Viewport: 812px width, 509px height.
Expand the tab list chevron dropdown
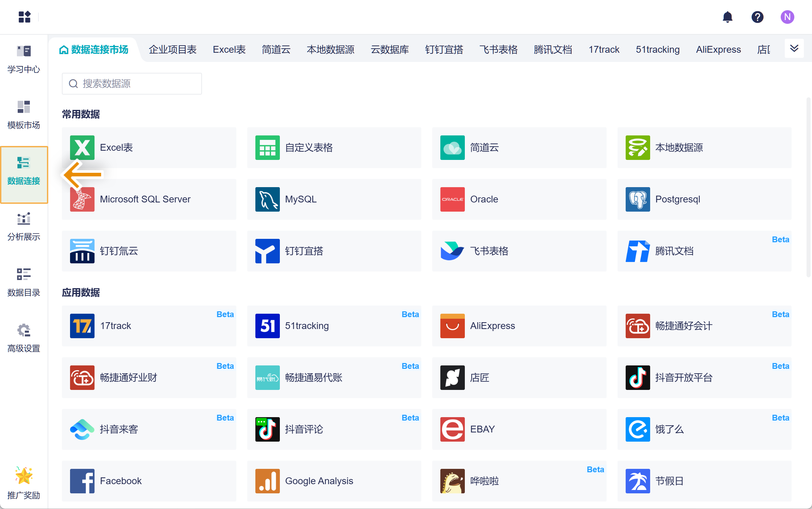click(x=794, y=48)
